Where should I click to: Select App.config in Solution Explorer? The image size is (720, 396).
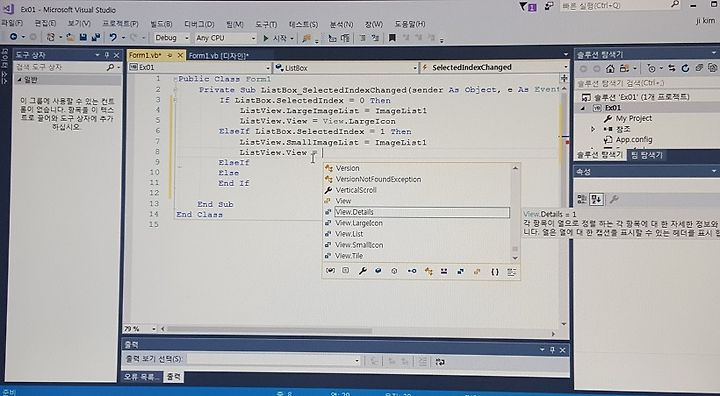coord(634,140)
